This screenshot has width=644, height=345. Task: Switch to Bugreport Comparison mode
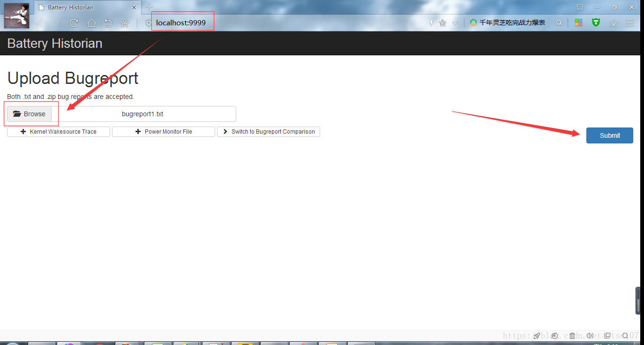(269, 132)
